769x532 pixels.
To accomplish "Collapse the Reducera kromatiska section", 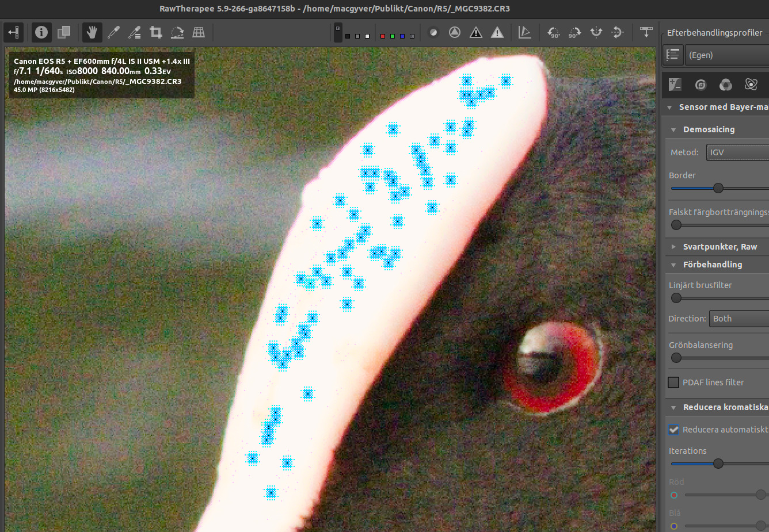I will pyautogui.click(x=673, y=408).
